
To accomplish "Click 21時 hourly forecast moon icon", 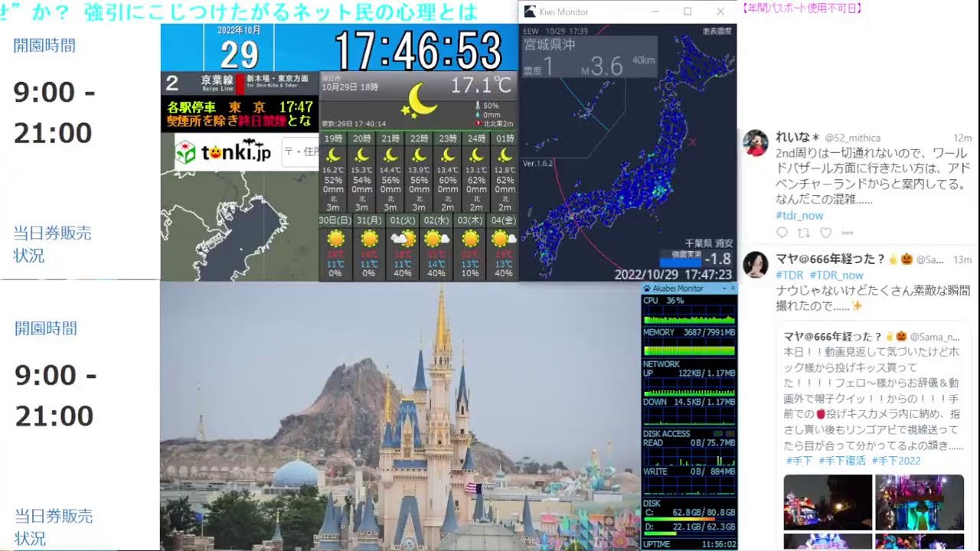I will point(390,155).
